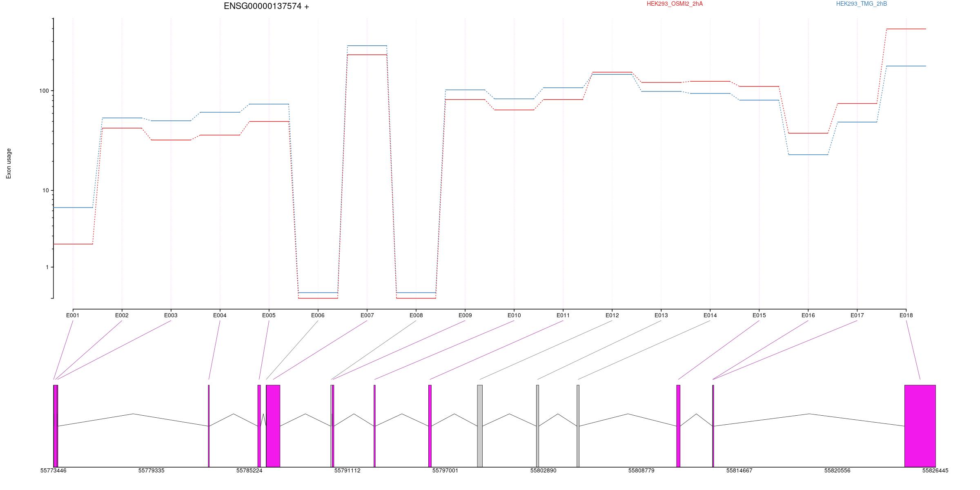Click the magenta E015 exon block

(678, 426)
